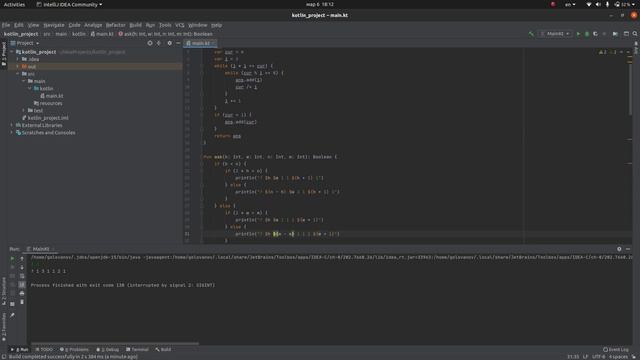The image size is (640, 360).
Task: Locate current file in Project panel
Action: pos(150,43)
